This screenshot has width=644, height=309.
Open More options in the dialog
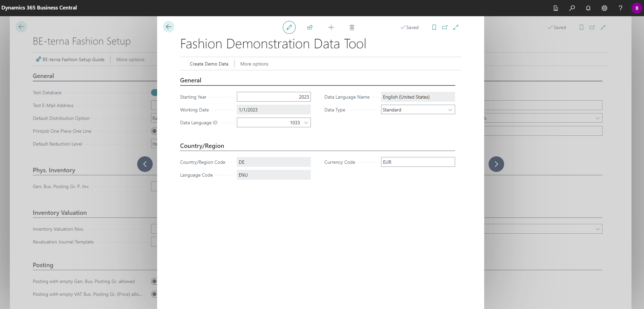click(254, 64)
